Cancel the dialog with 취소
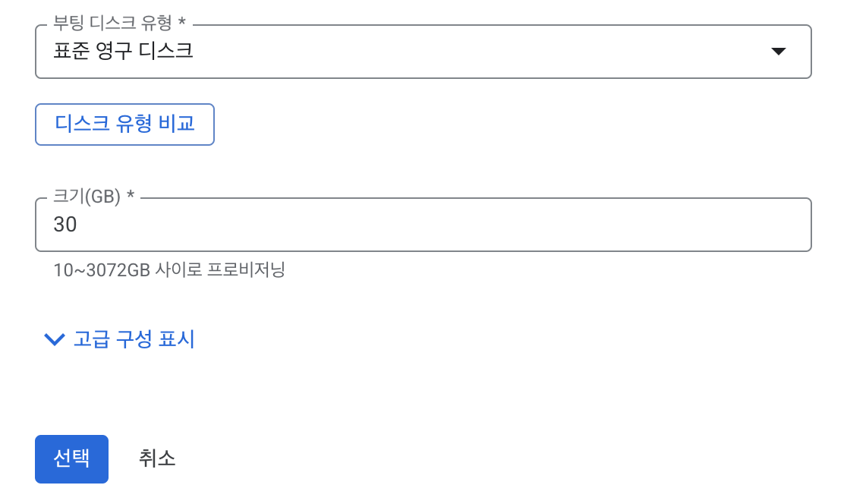This screenshot has height=504, width=847. (x=157, y=458)
